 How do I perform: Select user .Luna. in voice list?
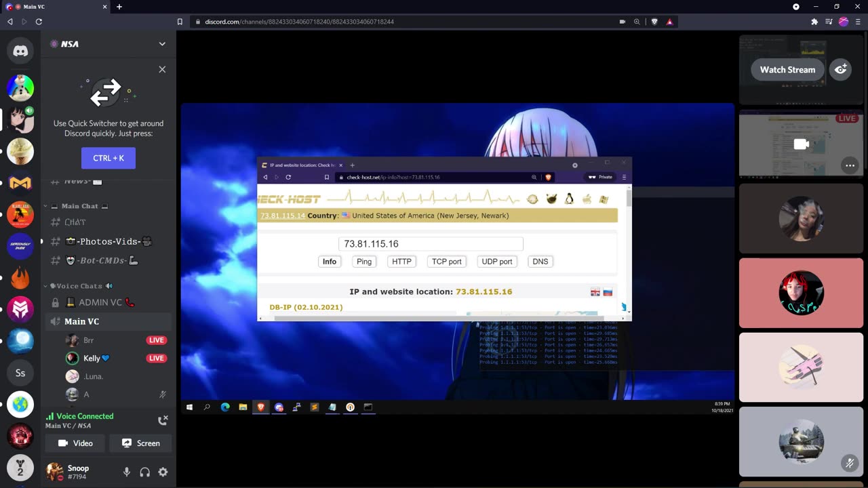pyautogui.click(x=115, y=376)
